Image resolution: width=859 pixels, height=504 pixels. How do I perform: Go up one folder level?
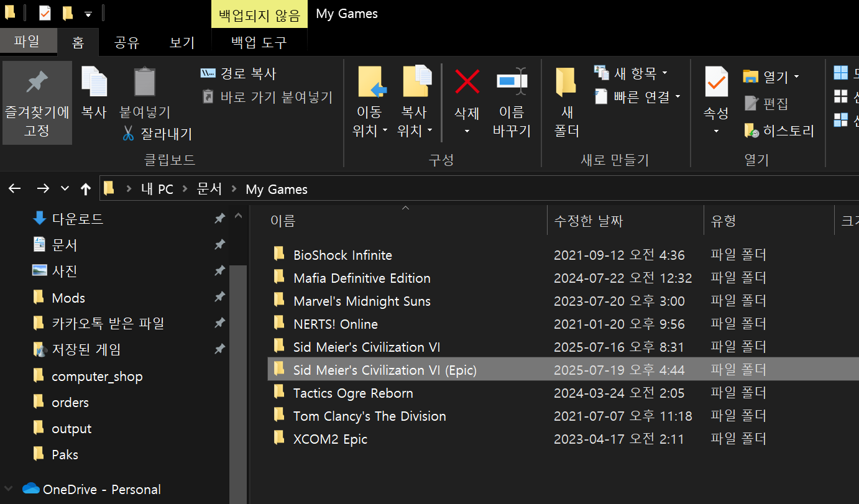[x=86, y=189]
